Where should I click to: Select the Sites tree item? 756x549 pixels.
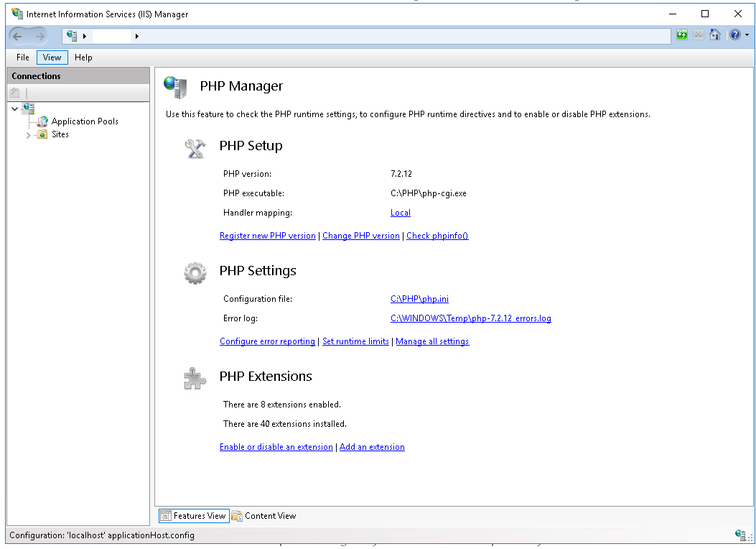click(60, 134)
